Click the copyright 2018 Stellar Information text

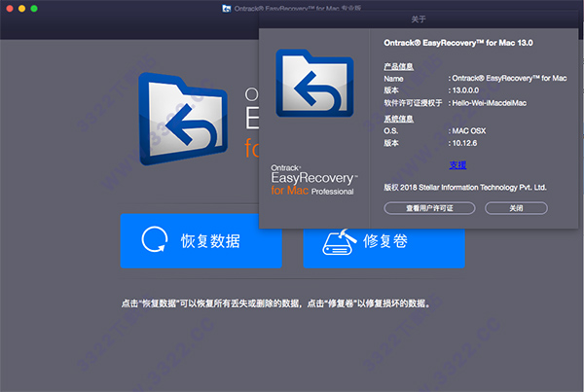point(465,188)
